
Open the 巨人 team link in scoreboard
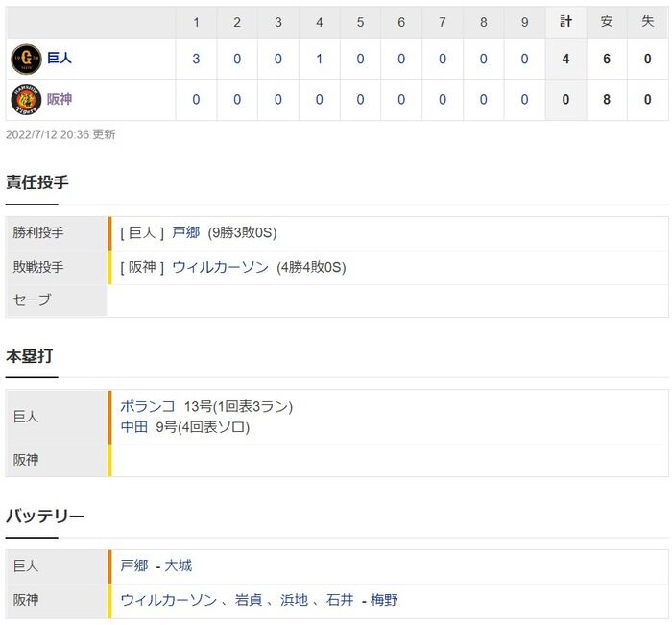[60, 59]
